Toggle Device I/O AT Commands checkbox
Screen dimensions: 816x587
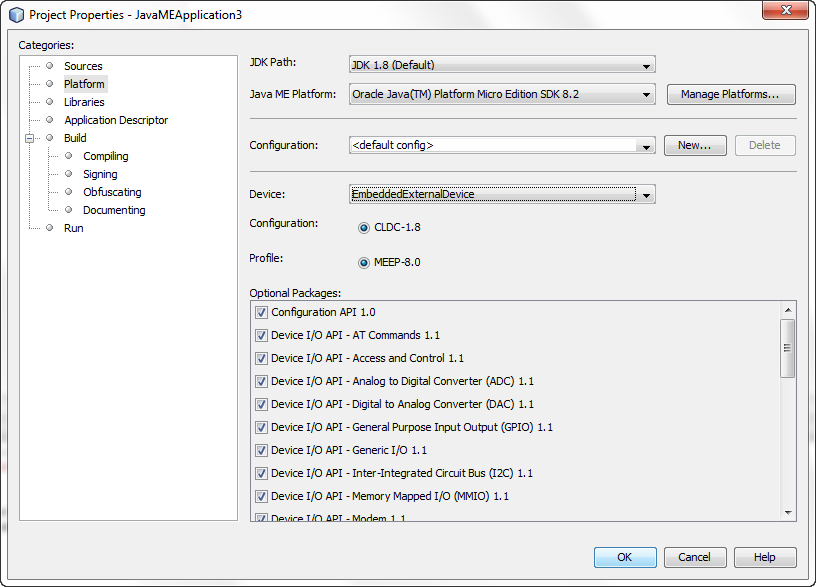coord(261,336)
